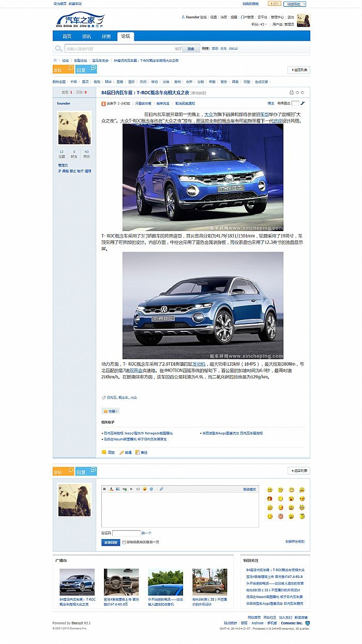Open the 首页 nav tab
The image size is (362, 644).
coord(67,36)
